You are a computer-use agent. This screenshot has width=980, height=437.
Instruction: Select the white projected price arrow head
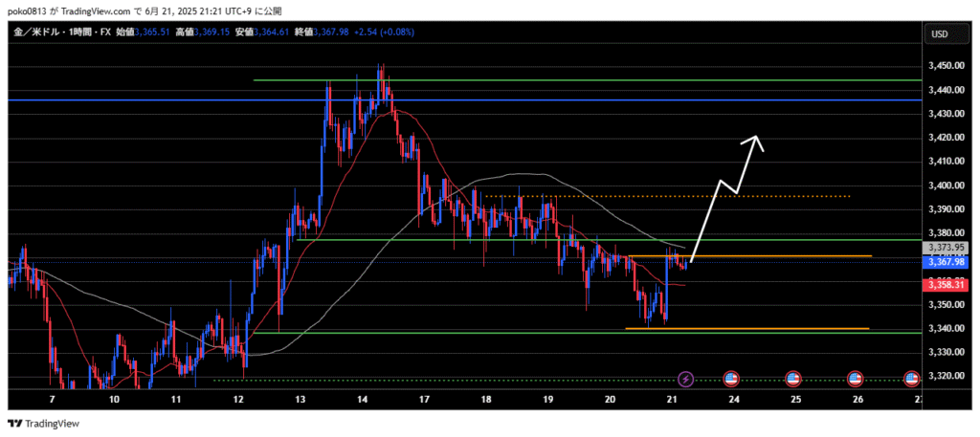click(758, 139)
